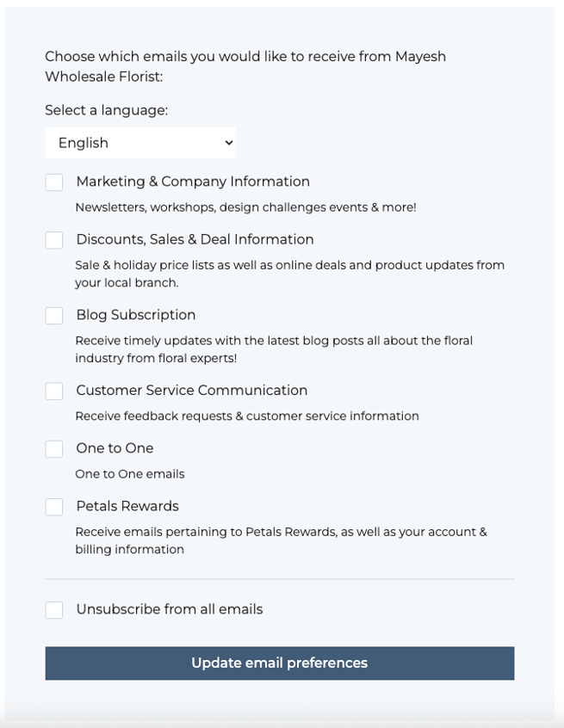Enable Unsubscribe from all emails

click(54, 609)
